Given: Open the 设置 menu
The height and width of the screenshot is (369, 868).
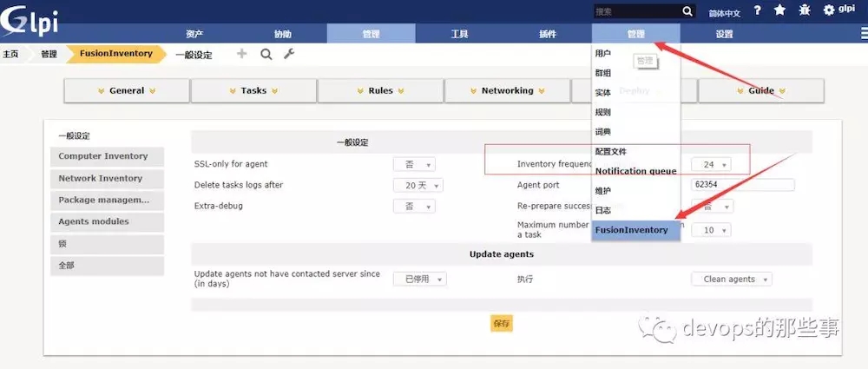Looking at the screenshot, I should click(724, 34).
